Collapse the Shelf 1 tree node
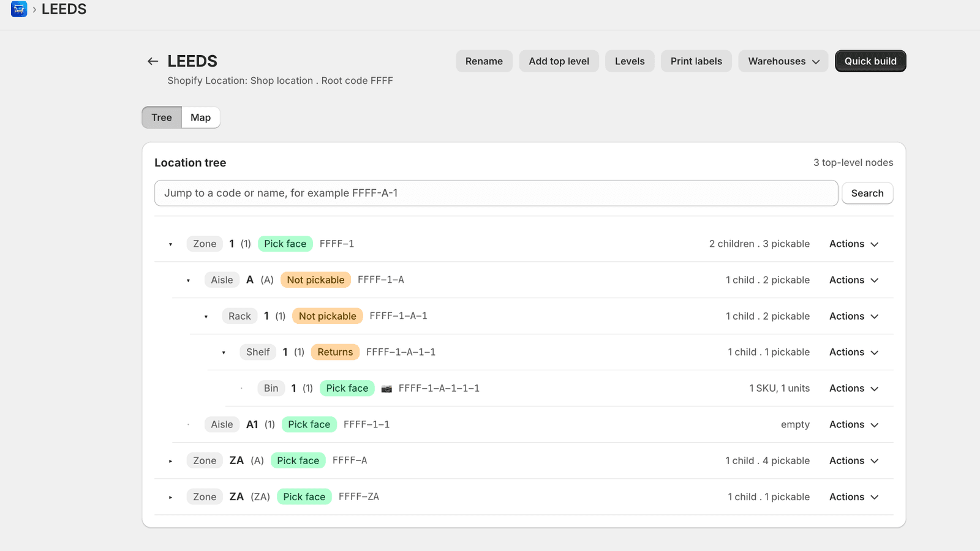Image resolution: width=980 pixels, height=551 pixels. click(224, 353)
